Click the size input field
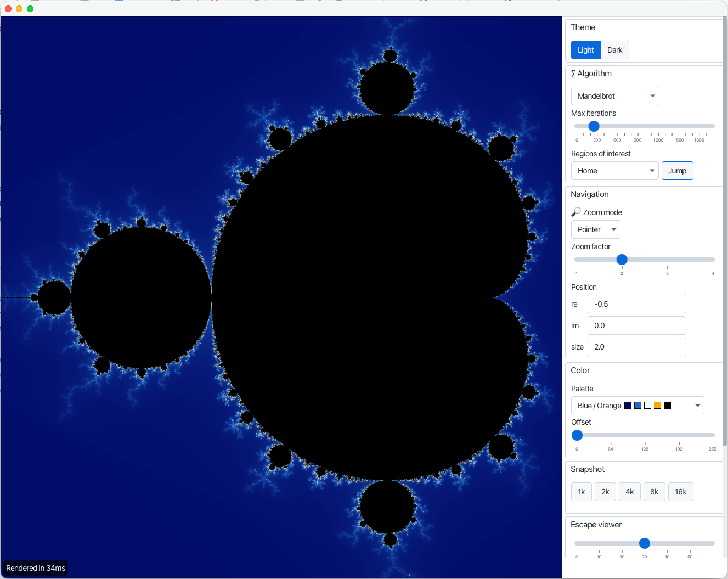Image resolution: width=728 pixels, height=579 pixels. (x=636, y=347)
